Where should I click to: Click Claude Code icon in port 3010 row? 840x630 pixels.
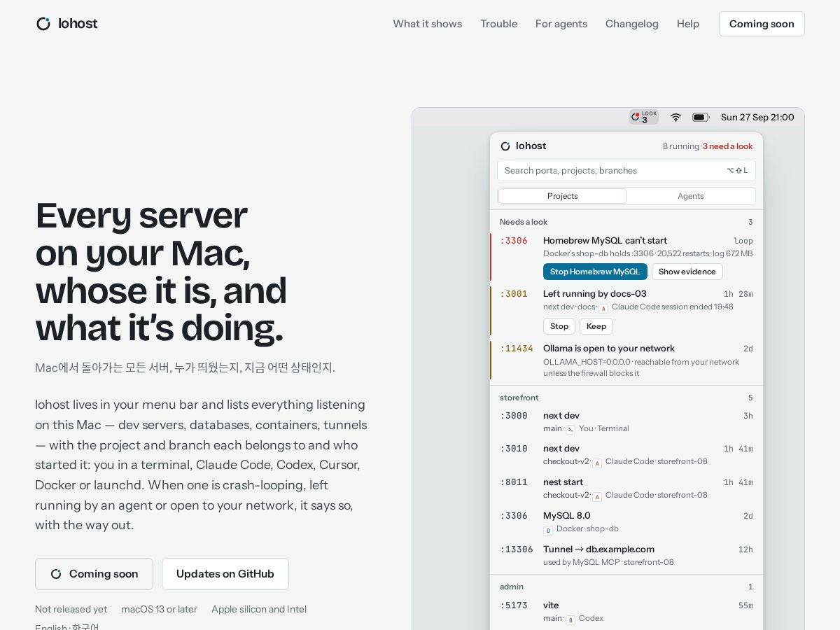pos(597,463)
